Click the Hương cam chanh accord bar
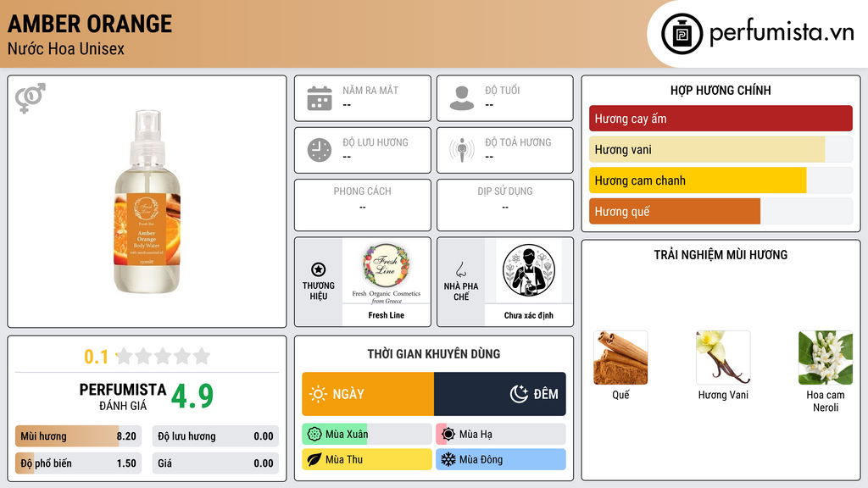 click(721, 180)
